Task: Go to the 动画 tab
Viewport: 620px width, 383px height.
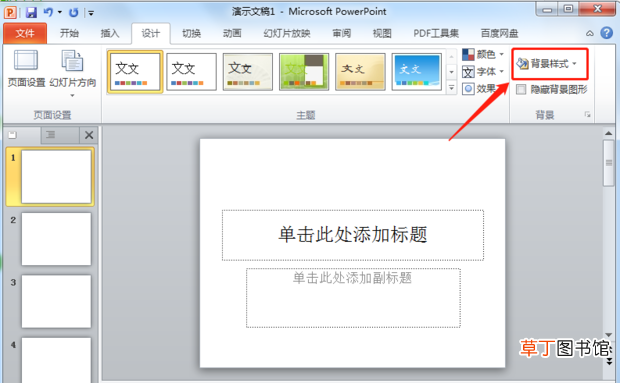Action: 232,34
